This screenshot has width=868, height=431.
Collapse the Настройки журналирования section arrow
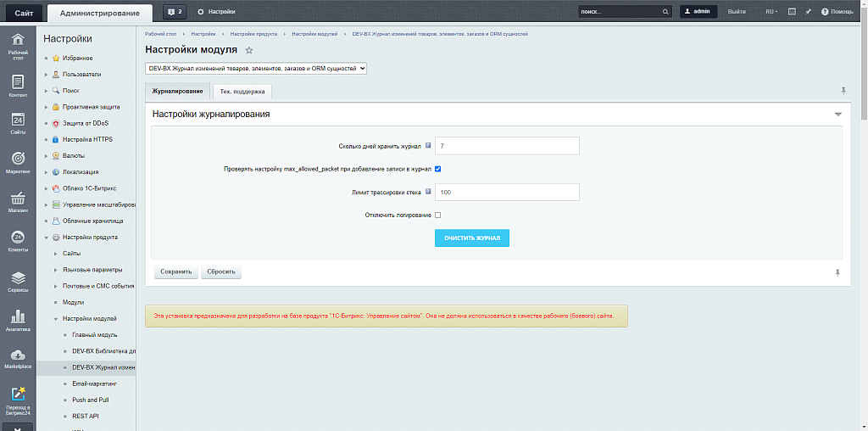pos(837,114)
